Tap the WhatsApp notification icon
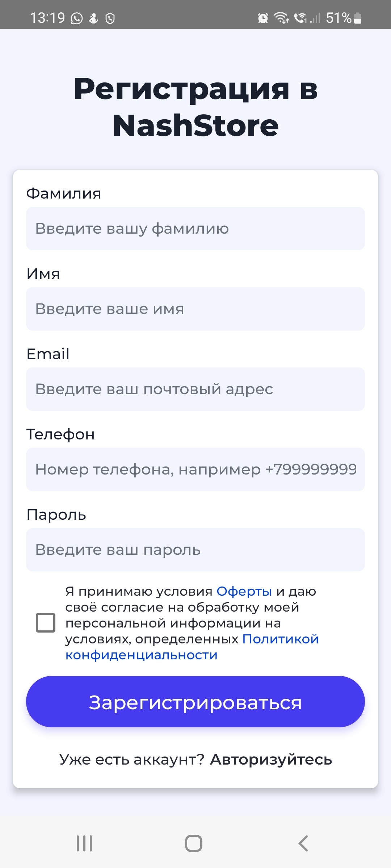This screenshot has height=868, width=391. (x=76, y=18)
